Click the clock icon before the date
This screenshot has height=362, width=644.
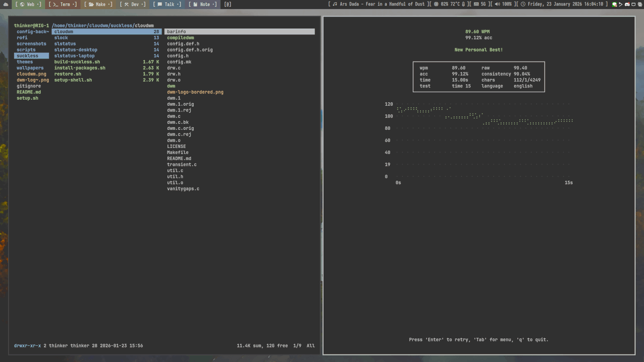pos(523,4)
